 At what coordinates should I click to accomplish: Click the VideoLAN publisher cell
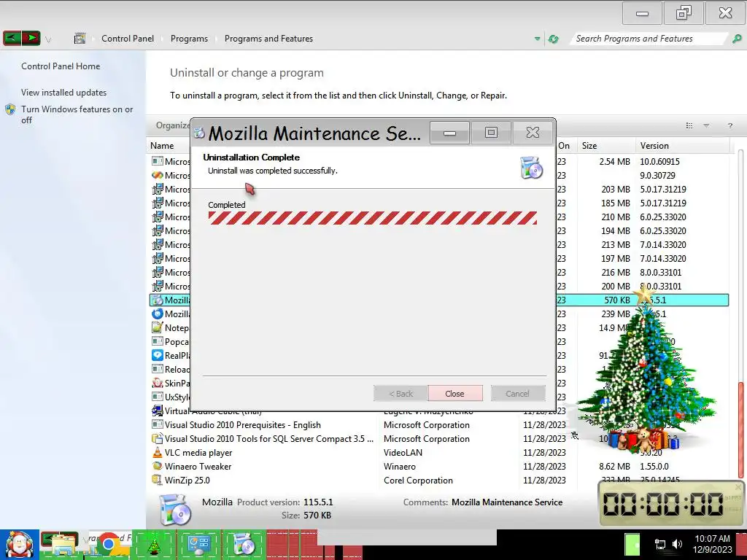pyautogui.click(x=403, y=452)
